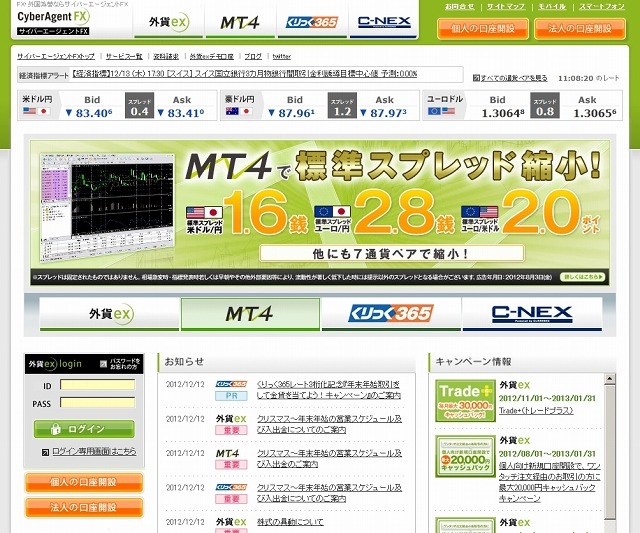Open the スマートフォン header link
640x533 pixels.
[x=602, y=7]
